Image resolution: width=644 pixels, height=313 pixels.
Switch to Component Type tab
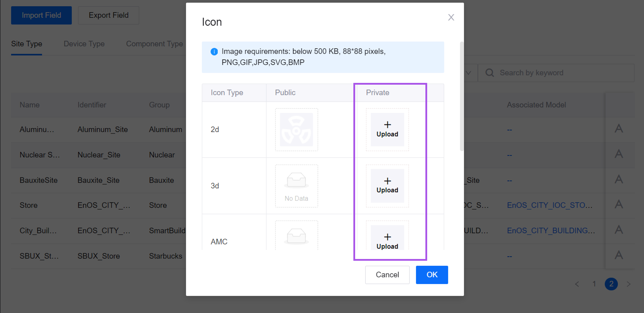pos(154,44)
